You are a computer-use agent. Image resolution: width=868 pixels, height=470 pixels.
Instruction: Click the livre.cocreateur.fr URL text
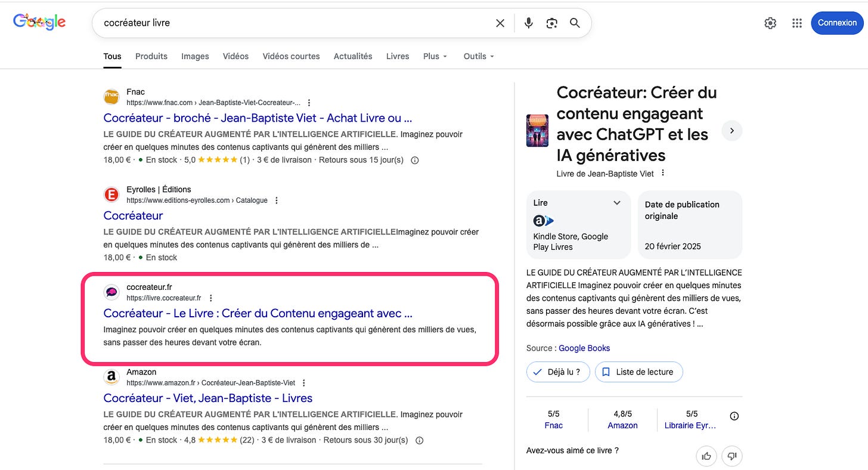(164, 298)
